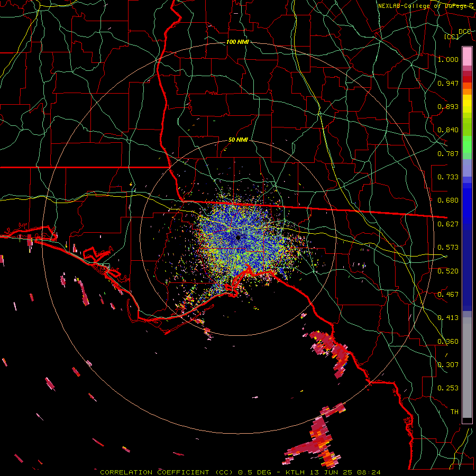476x476 pixels.
Task: Select the 0.947 legend value
Action: click(448, 83)
